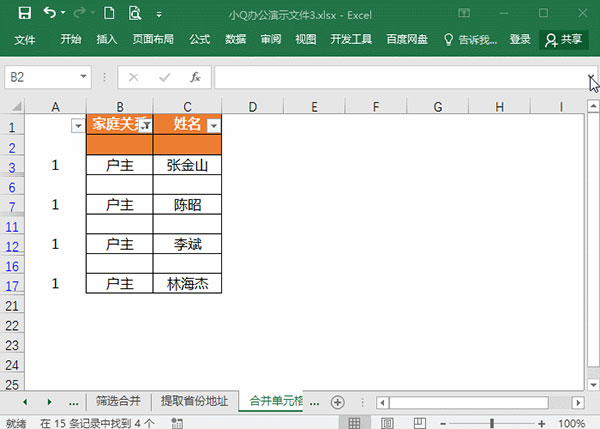The height and width of the screenshot is (429, 600).
Task: Click the 共享 share button
Action: (564, 39)
